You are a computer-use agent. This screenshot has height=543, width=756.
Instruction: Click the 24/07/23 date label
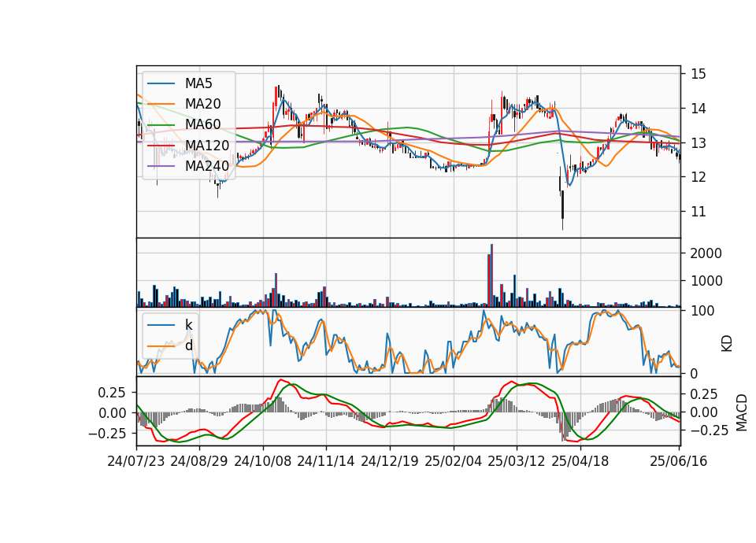click(x=136, y=461)
